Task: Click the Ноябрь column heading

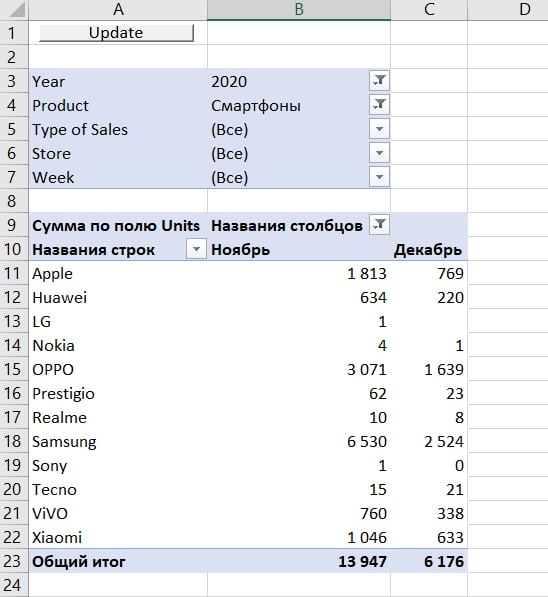Action: tap(299, 249)
